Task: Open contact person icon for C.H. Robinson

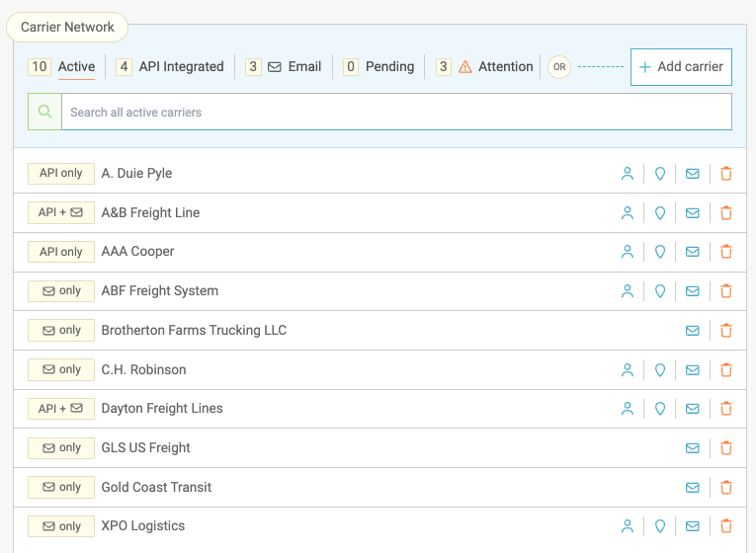Action: pos(627,370)
